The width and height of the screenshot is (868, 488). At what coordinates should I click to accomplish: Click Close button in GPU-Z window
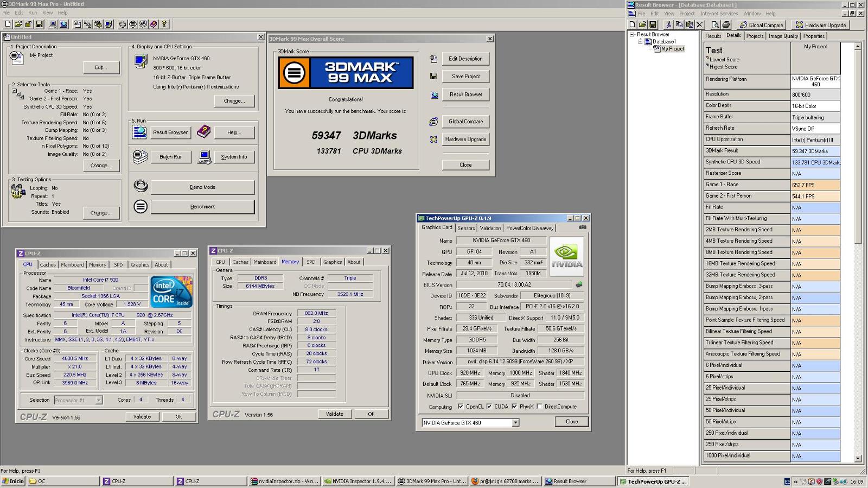click(x=572, y=422)
